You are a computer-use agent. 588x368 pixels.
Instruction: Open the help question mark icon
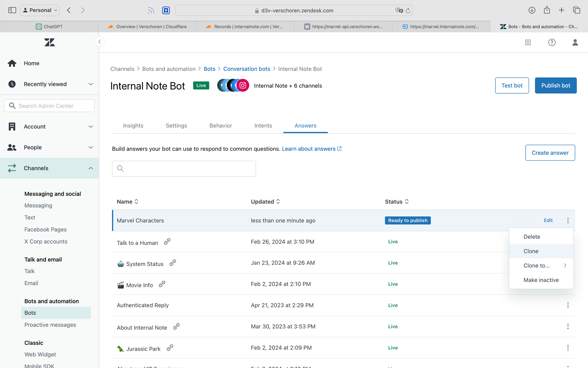point(552,42)
